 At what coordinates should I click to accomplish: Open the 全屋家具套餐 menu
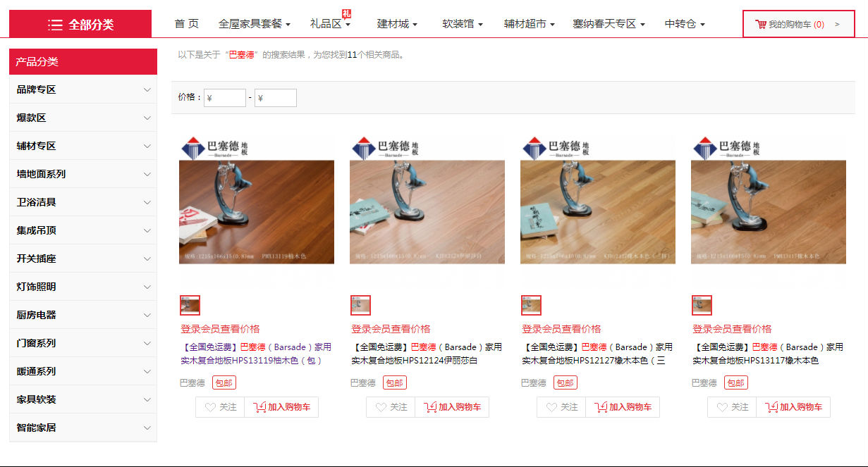(x=255, y=24)
